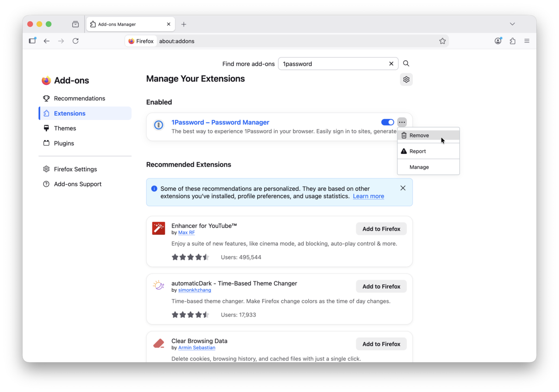The width and height of the screenshot is (559, 392).
Task: Click the Firefox identity badge in address bar
Action: click(x=141, y=41)
